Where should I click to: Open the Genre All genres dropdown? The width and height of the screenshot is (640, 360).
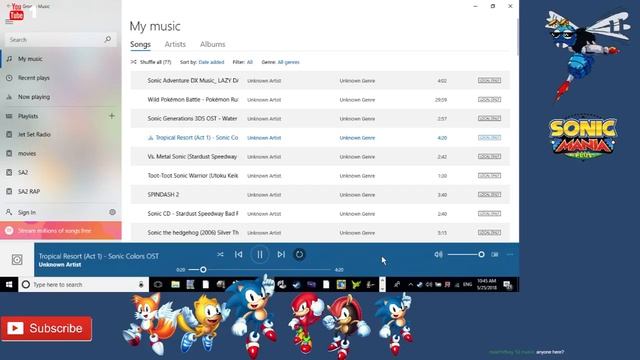click(x=288, y=62)
